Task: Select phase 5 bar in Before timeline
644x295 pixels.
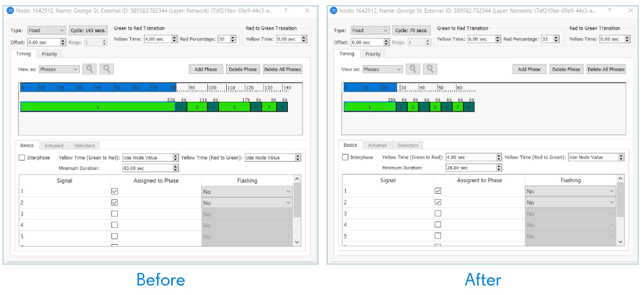Action: click(234, 107)
